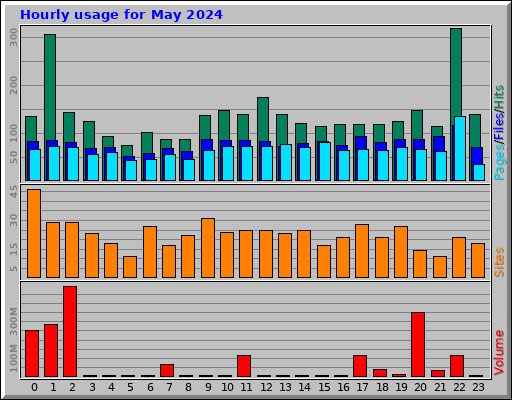Click the "Hourly usage for May 2024" title
Image resolution: width=512 pixels, height=400 pixels.
click(x=121, y=15)
